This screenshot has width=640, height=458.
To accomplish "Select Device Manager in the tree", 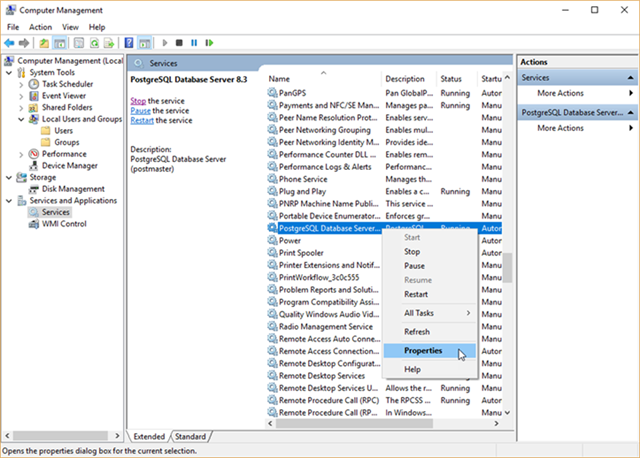I will pos(69,166).
